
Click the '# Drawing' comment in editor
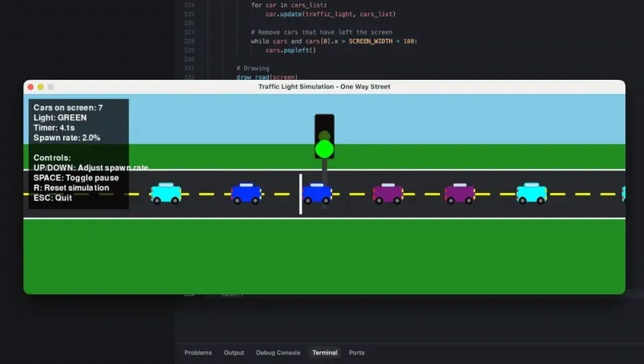[253, 68]
